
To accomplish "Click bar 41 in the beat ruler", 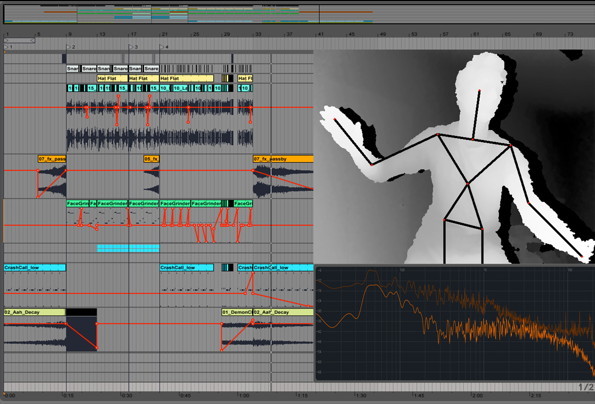I will [320, 34].
